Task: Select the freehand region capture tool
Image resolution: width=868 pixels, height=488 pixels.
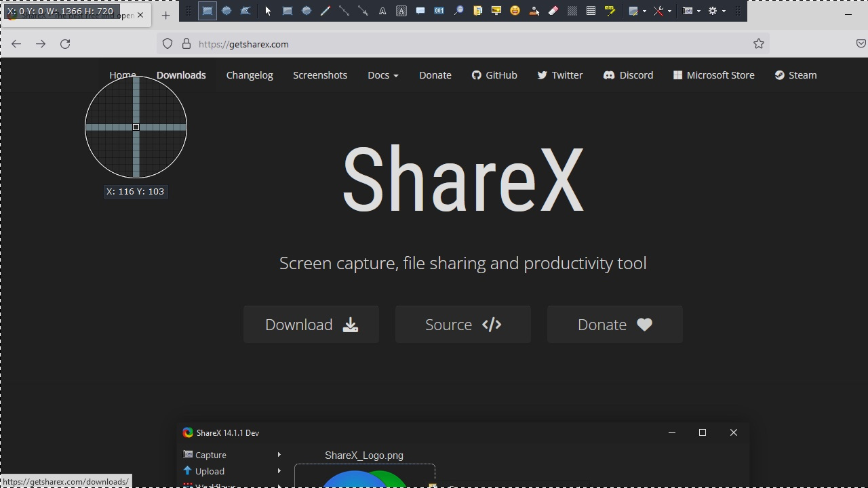Action: [245, 11]
